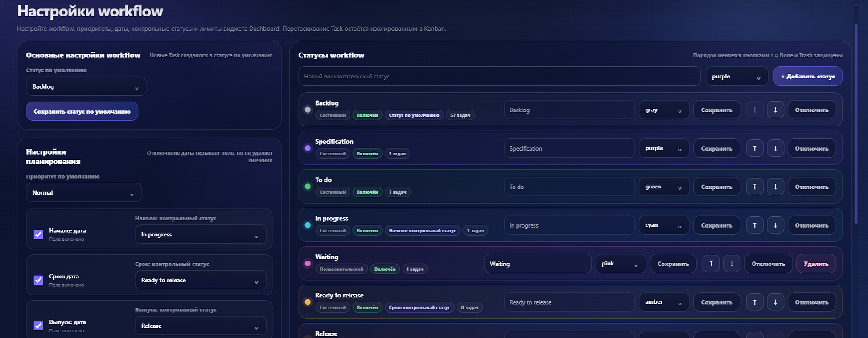Move Waiting status up
868x338 pixels.
[x=711, y=264]
